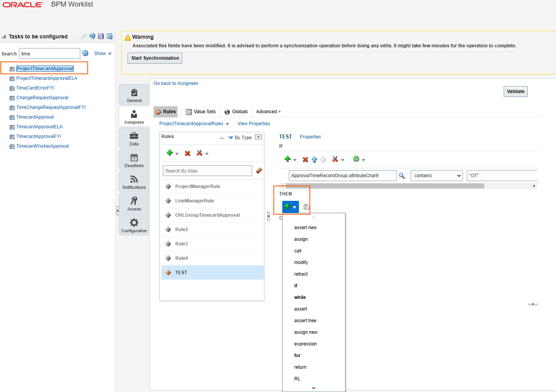Open the Notifications panel icon
556x392 pixels.
[134, 181]
